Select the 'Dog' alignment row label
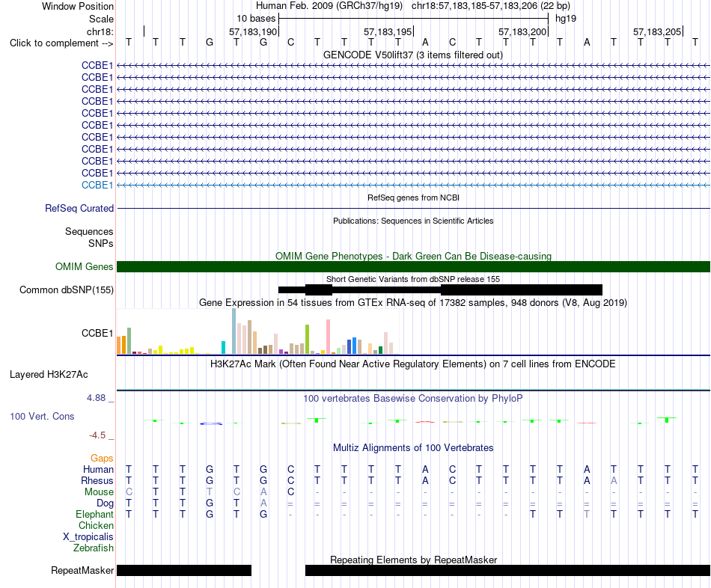Viewport: 711px width, 588px height. click(105, 503)
